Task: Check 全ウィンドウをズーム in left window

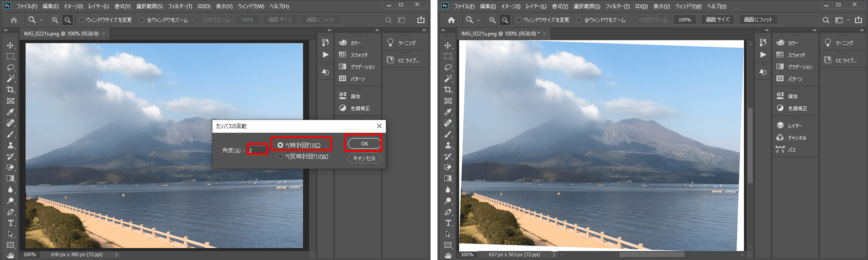Action: click(142, 20)
